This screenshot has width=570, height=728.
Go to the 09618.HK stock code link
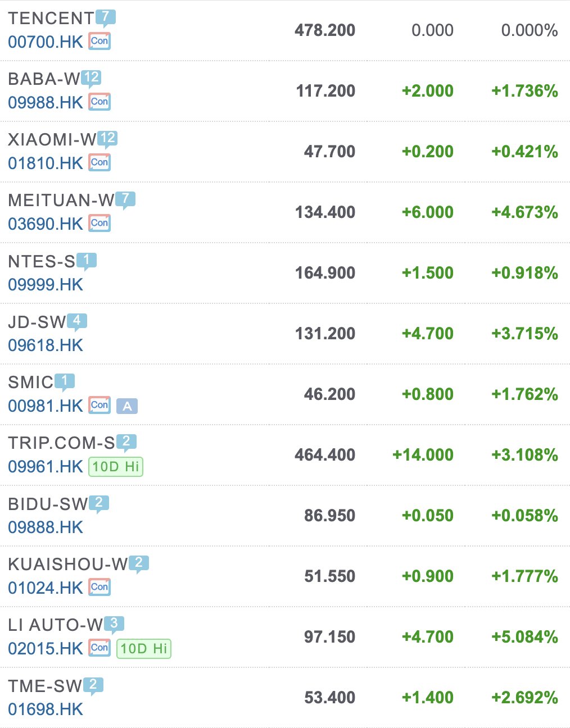[x=46, y=345]
